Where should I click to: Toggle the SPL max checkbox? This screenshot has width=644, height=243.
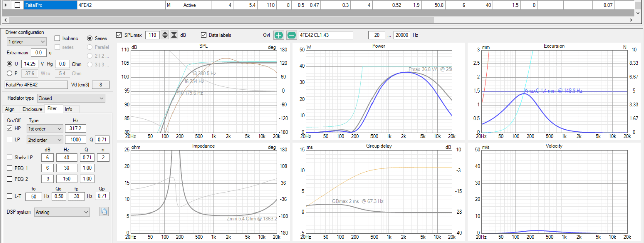click(119, 35)
